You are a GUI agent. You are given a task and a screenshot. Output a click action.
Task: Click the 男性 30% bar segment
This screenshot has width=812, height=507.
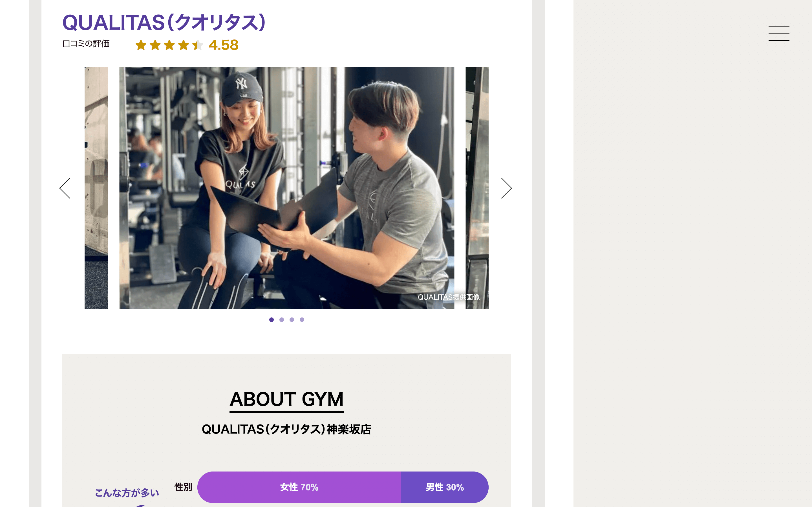(x=445, y=487)
